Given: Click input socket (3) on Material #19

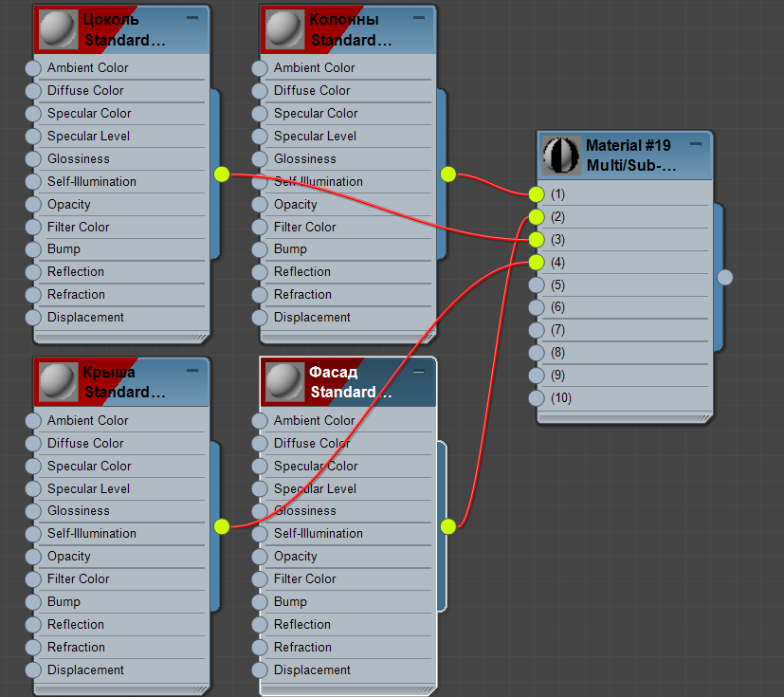Looking at the screenshot, I should click(537, 240).
